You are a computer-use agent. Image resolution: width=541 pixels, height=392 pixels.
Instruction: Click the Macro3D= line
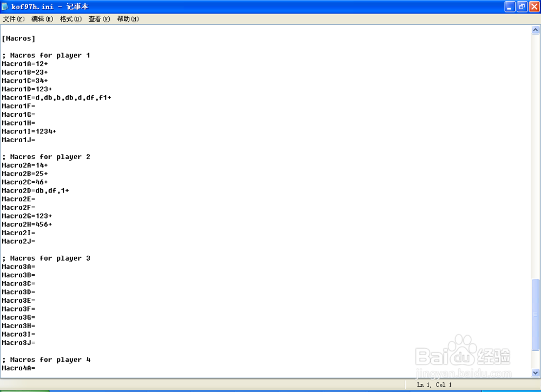coord(18,292)
